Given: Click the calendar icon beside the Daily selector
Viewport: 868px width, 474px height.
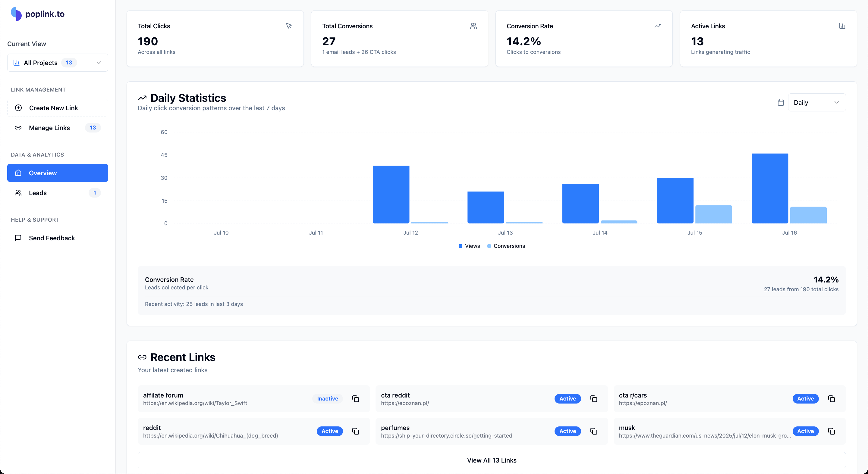Looking at the screenshot, I should pos(781,102).
